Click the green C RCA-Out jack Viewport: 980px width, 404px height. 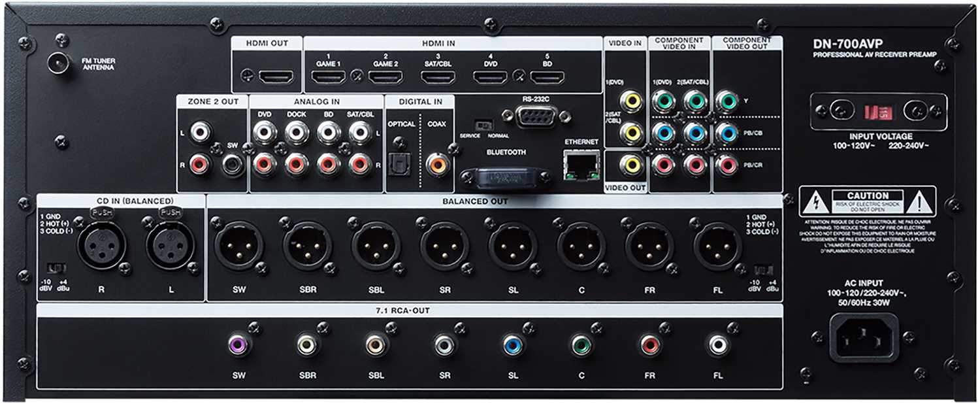click(x=581, y=345)
